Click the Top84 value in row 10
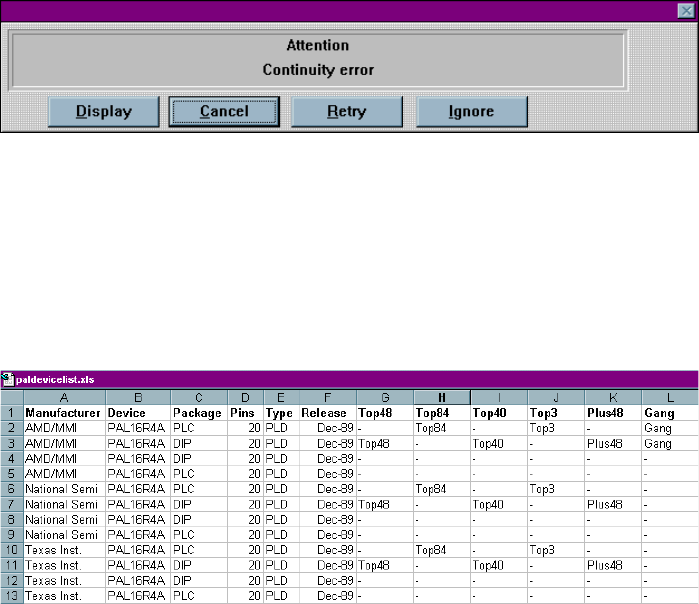 click(x=442, y=550)
